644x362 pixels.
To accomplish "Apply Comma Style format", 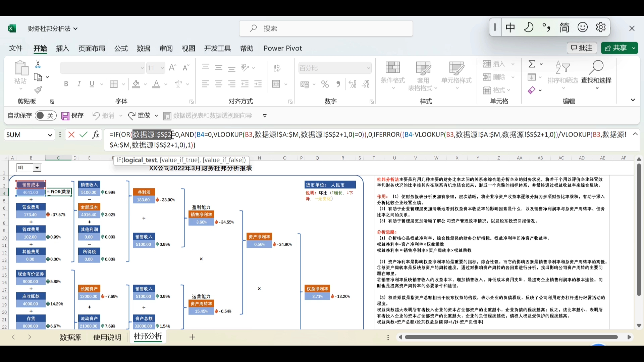I will [338, 84].
